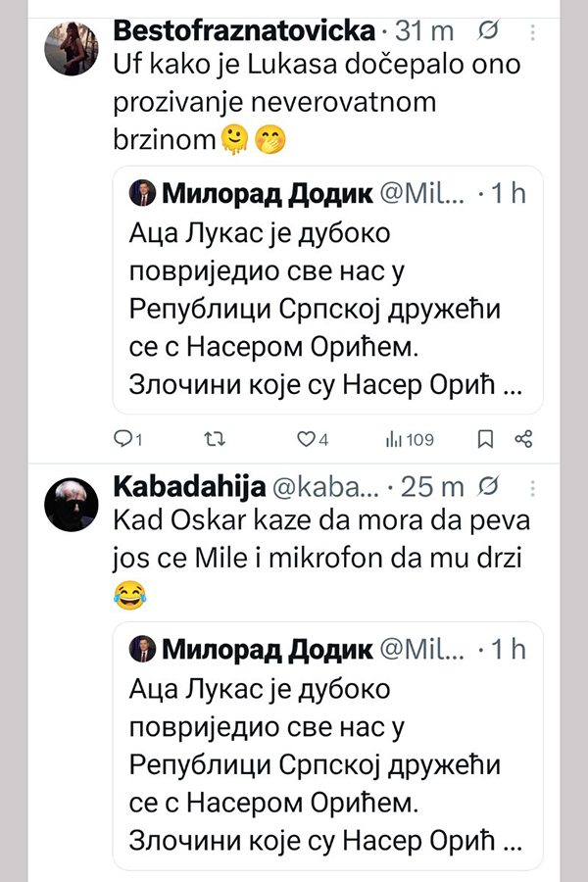Open the 31 m timestamp link
588x882 pixels.
(424, 31)
